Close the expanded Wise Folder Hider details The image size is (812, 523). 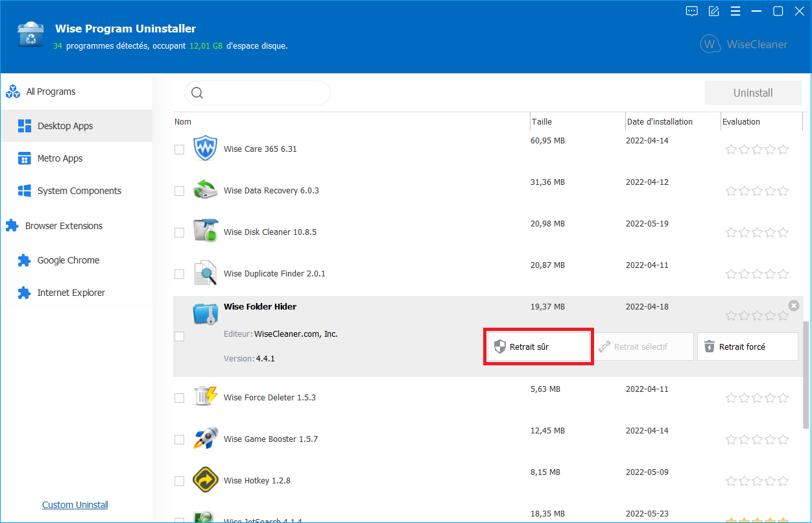point(794,305)
